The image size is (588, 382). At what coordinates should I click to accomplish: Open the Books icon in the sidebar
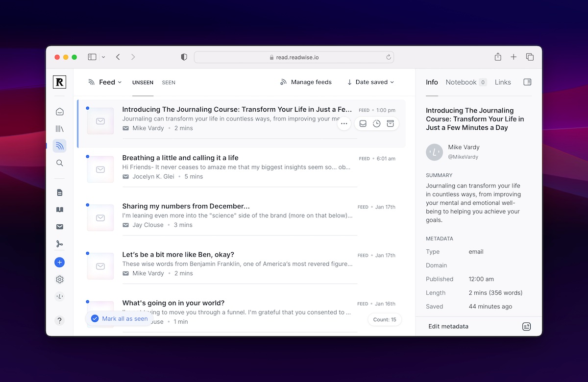59,210
